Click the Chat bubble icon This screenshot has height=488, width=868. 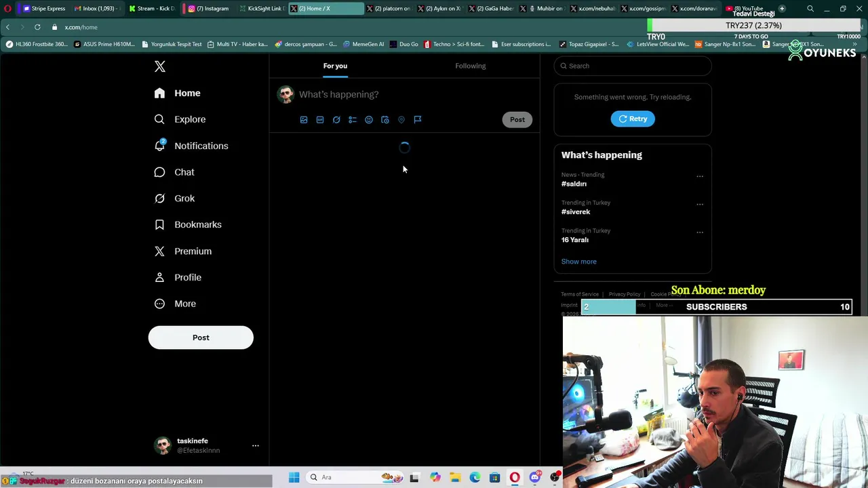[x=159, y=172]
